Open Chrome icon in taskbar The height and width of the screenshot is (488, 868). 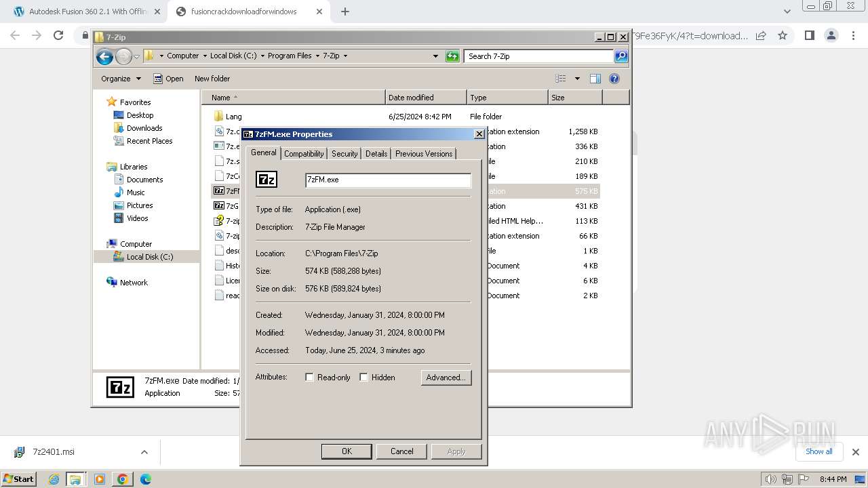click(x=123, y=479)
